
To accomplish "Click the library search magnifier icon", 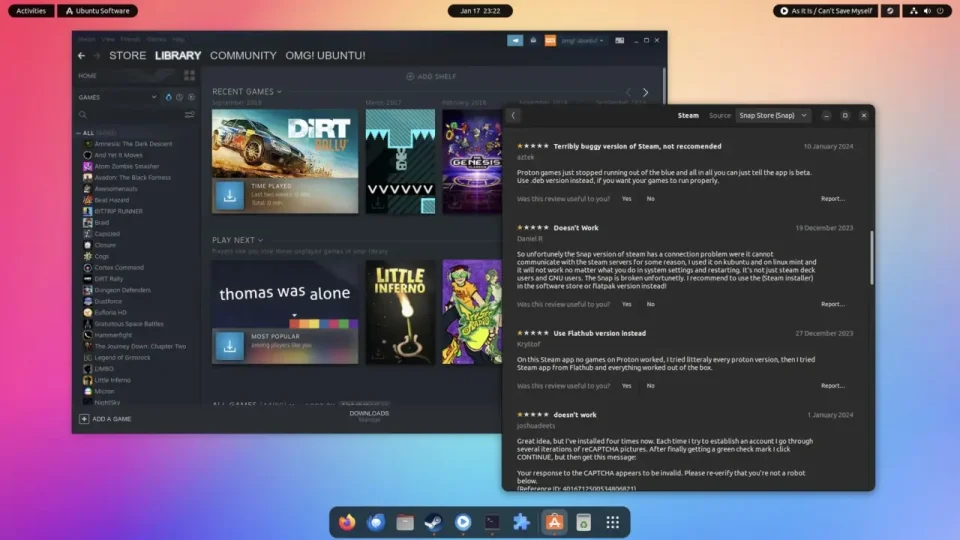I will pos(83,114).
